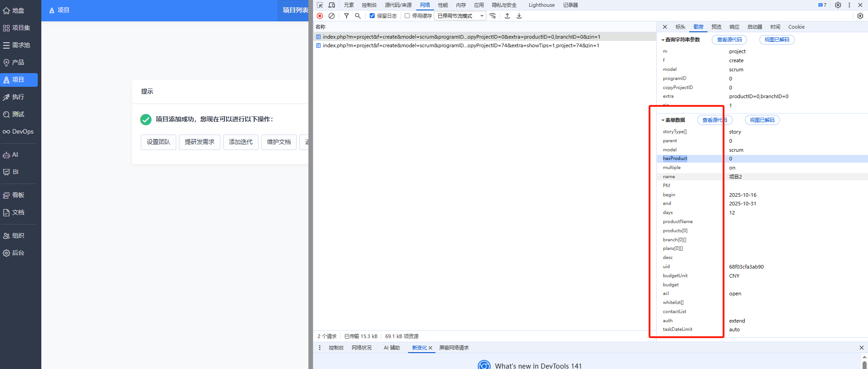868x369 pixels.
Task: Switch to the 响应 tab
Action: [734, 27]
